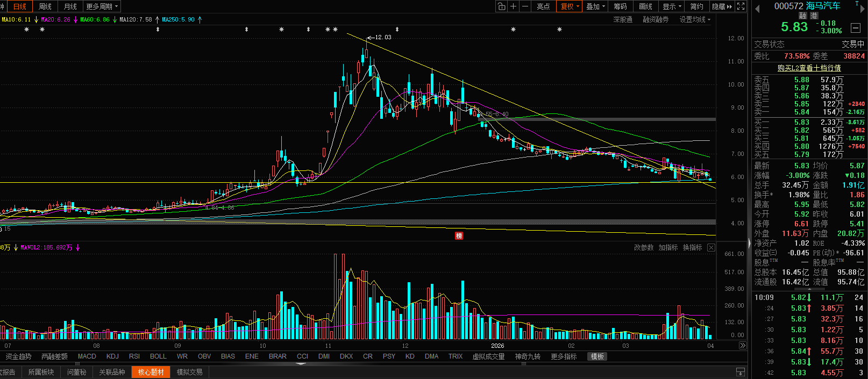
Task: Toggle 筹码 chip distribution display
Action: click(x=620, y=6)
